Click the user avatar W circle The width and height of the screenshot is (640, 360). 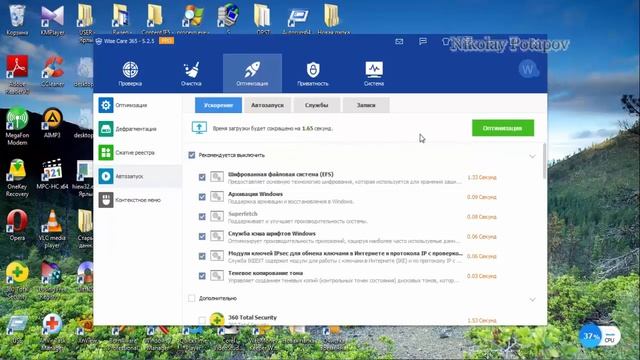528,69
